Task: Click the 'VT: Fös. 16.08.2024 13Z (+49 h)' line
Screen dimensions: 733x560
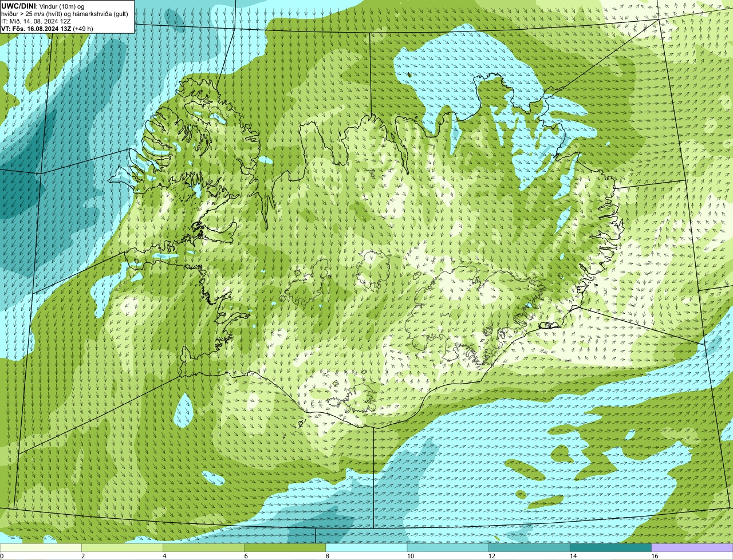Action: click(47, 29)
